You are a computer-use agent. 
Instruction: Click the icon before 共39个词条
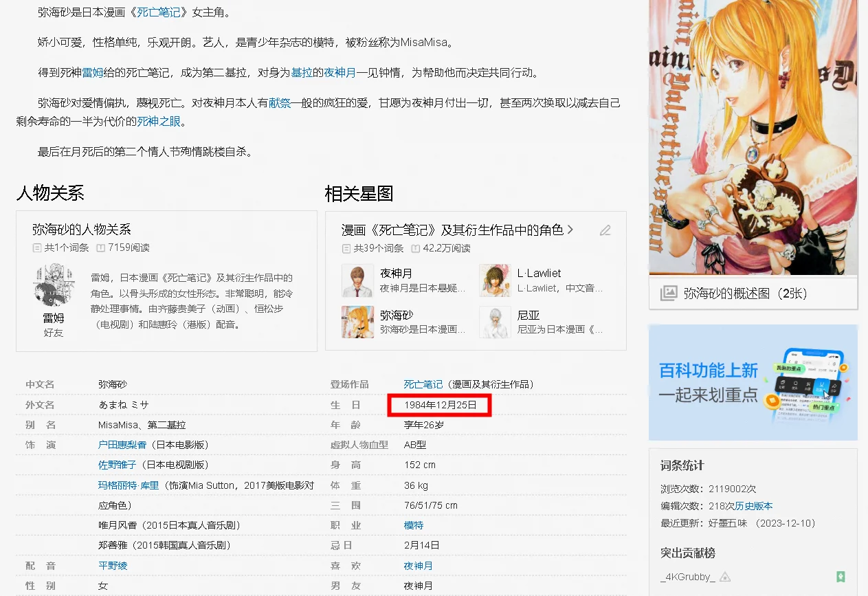[346, 248]
